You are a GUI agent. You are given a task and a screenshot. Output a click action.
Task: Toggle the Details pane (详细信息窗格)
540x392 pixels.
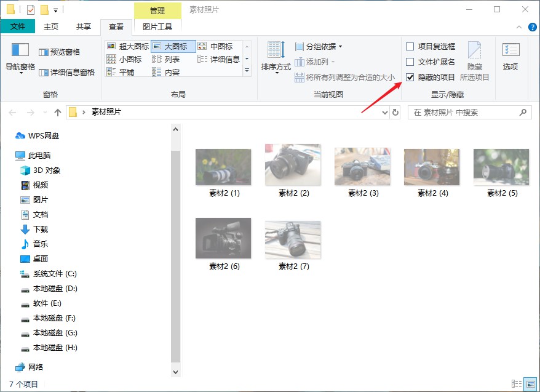(66, 73)
